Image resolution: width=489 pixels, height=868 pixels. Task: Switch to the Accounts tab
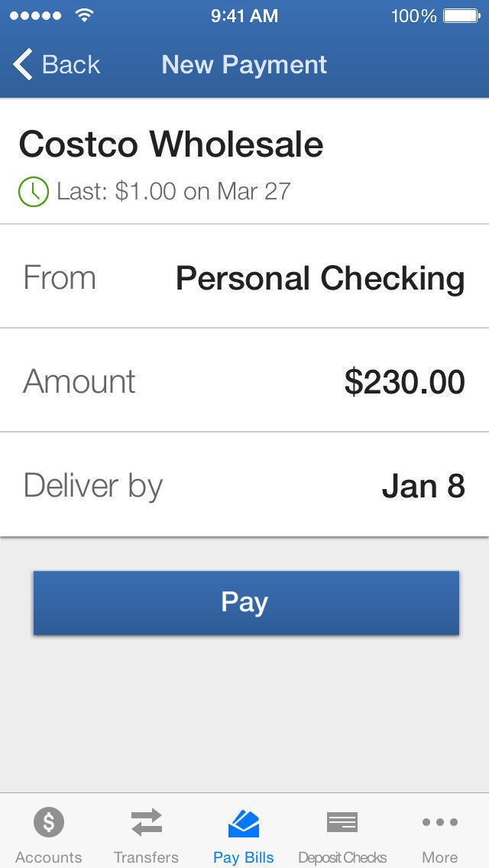[49, 833]
